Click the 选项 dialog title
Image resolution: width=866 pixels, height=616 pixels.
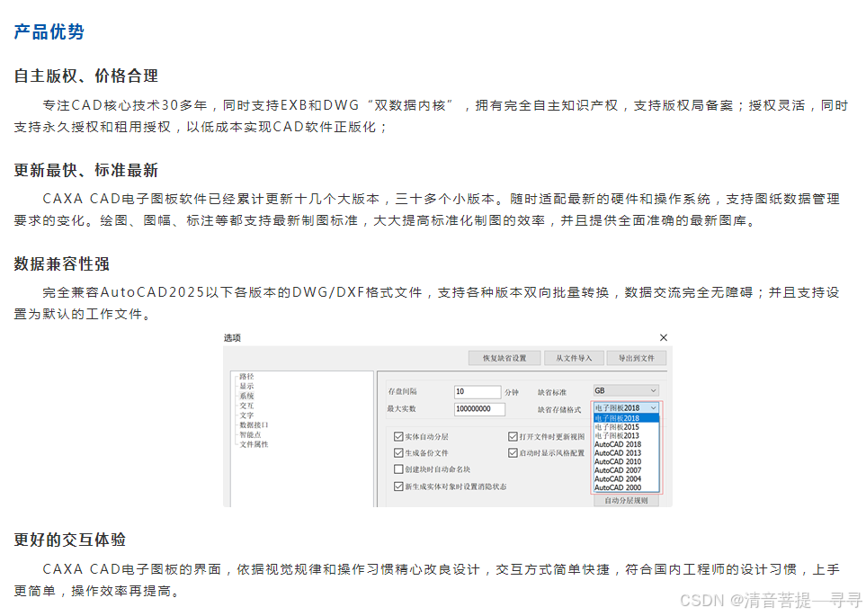tap(232, 337)
